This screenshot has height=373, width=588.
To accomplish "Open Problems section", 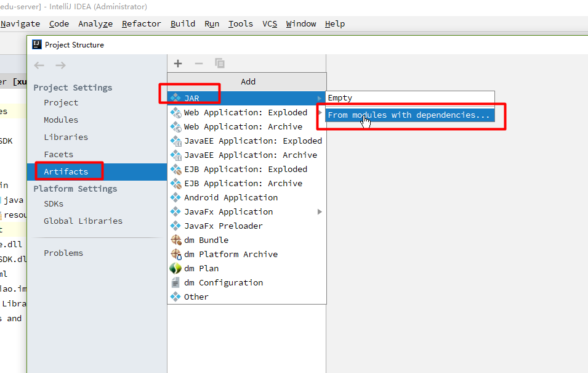I will (63, 253).
